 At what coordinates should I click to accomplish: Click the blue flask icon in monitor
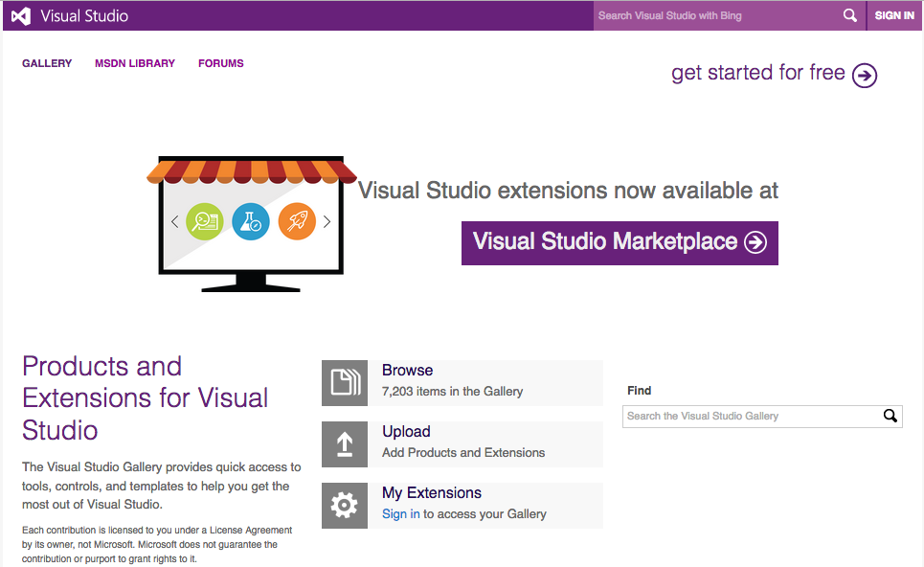251,221
